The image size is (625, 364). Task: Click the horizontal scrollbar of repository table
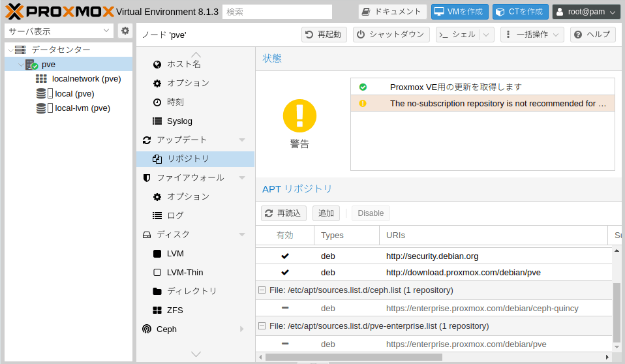point(354,357)
